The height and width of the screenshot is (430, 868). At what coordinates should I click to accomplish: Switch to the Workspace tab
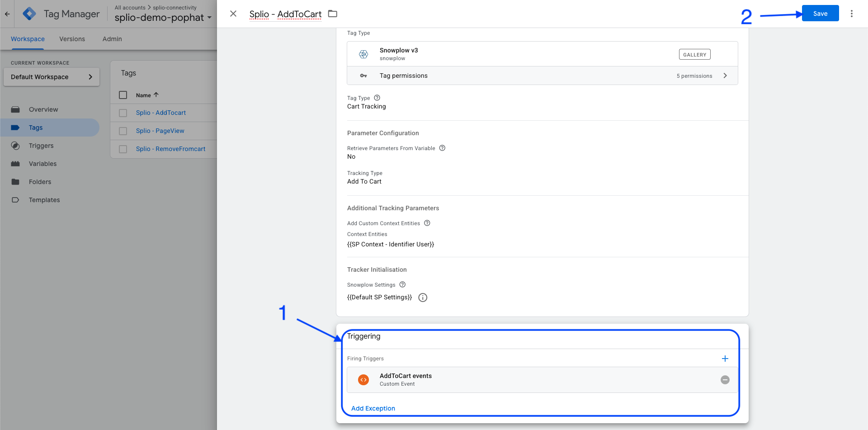(28, 39)
